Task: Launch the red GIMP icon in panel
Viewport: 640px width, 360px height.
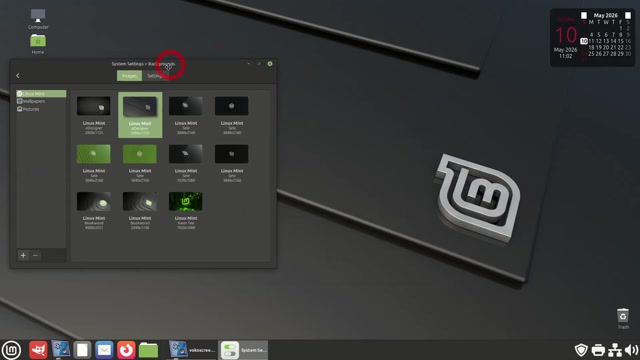Action: click(38, 350)
